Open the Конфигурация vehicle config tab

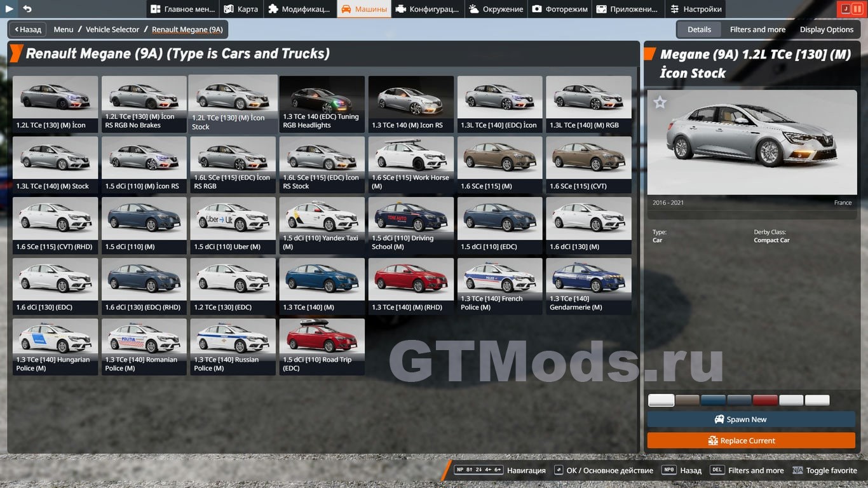pyautogui.click(x=426, y=9)
